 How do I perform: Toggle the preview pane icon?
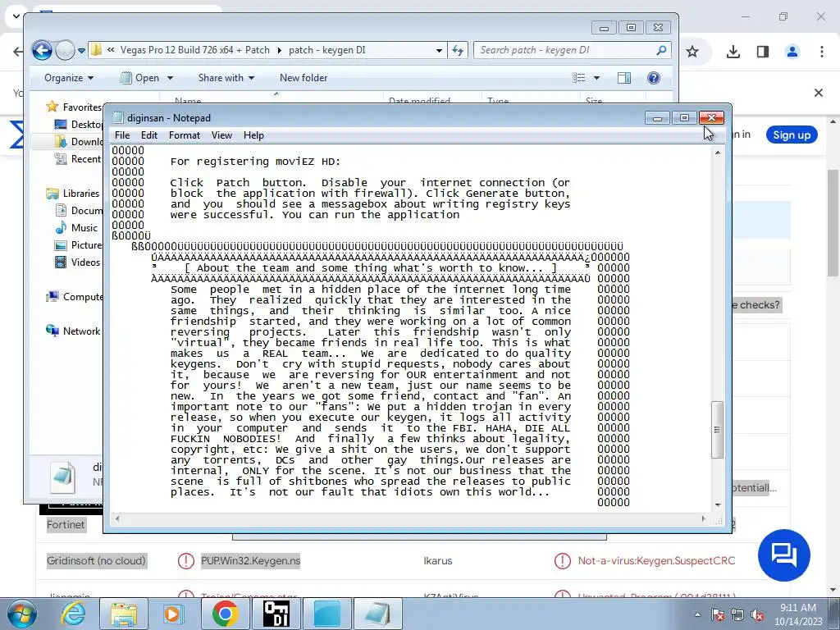pyautogui.click(x=624, y=78)
